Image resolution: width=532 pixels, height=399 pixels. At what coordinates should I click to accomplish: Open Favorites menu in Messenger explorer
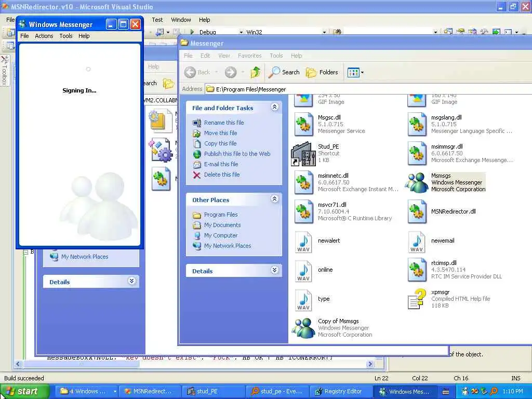click(x=250, y=56)
